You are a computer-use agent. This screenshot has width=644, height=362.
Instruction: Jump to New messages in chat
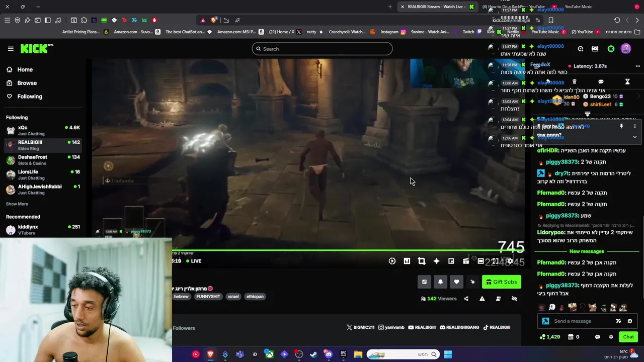click(587, 251)
